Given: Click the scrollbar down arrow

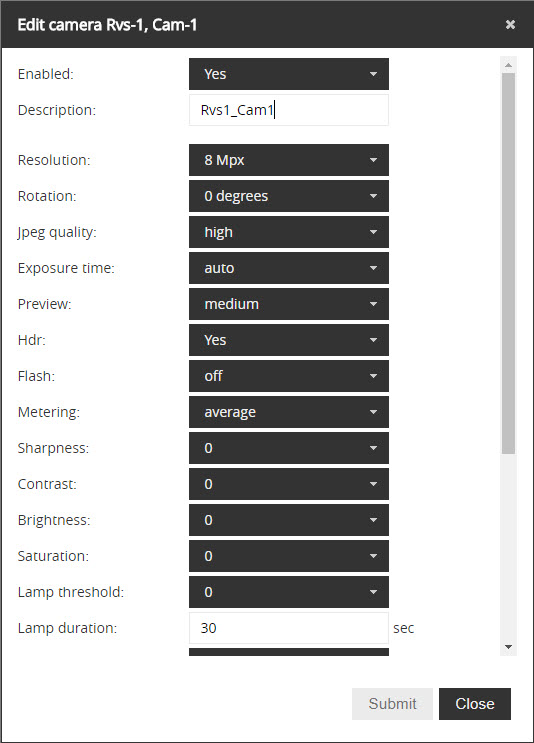Looking at the screenshot, I should [508, 647].
